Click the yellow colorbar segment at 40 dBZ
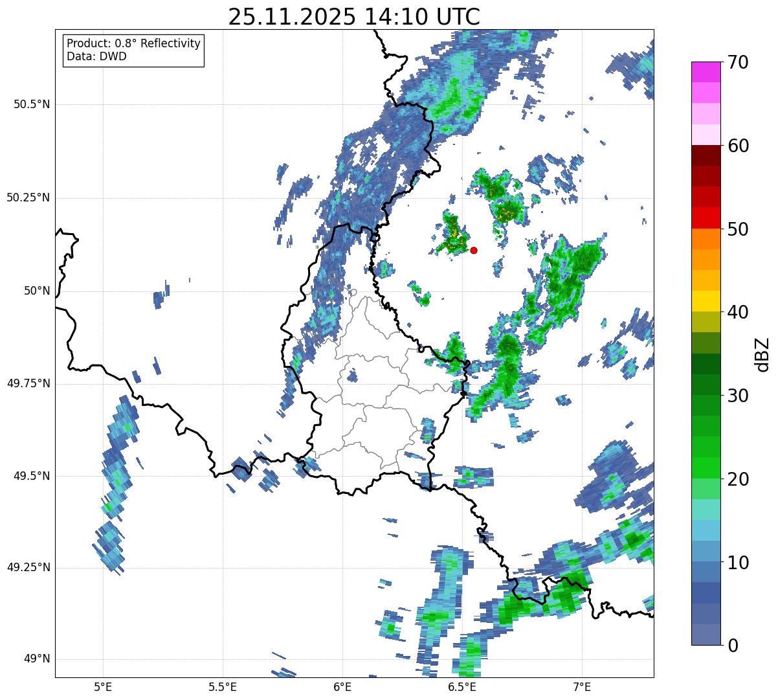The height and width of the screenshot is (700, 778). pos(706,301)
